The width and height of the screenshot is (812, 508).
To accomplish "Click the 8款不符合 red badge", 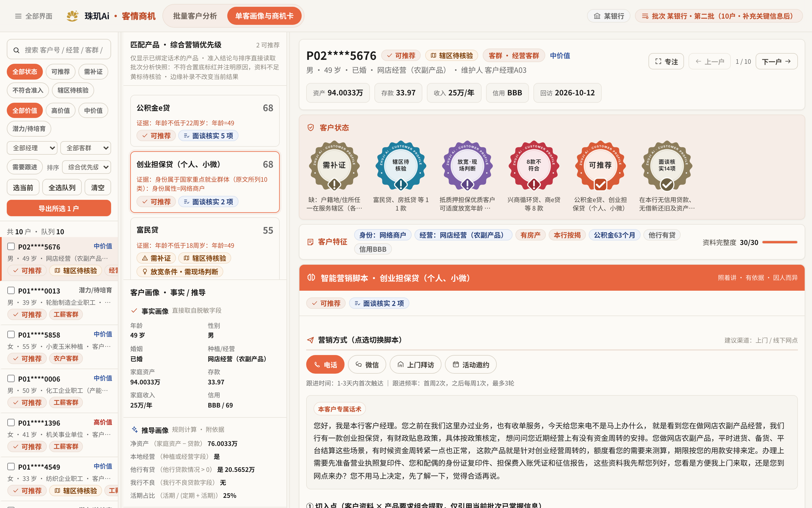I will click(x=533, y=166).
